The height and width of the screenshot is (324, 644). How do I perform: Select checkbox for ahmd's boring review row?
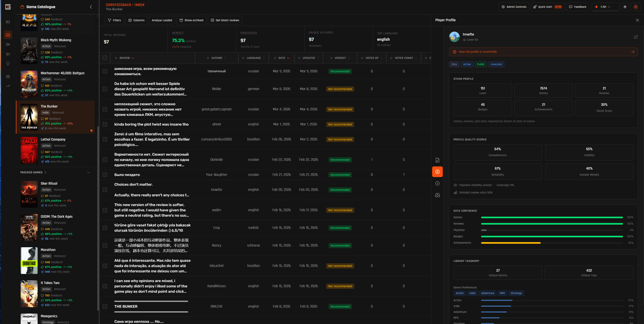click(x=105, y=125)
